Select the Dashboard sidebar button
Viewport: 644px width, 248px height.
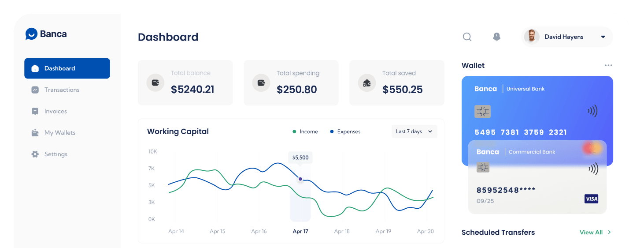tap(67, 68)
